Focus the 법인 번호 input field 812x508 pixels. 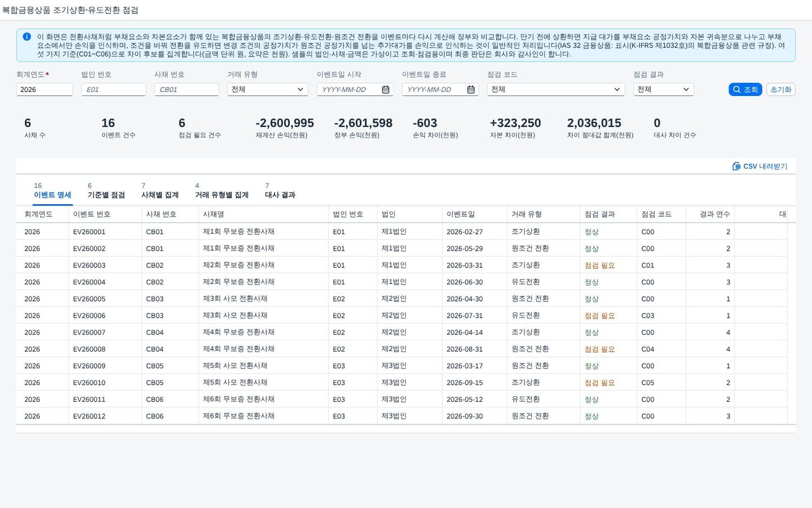(x=113, y=90)
